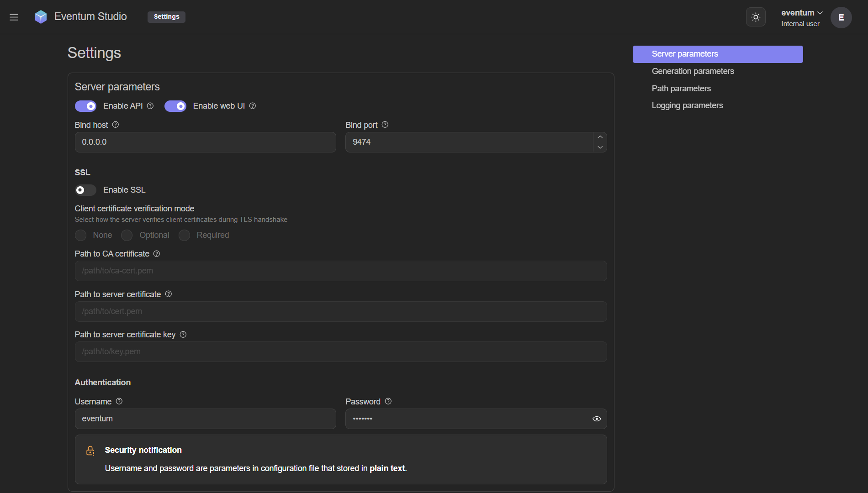Image resolution: width=868 pixels, height=493 pixels.
Task: Open Path parameters section link
Action: (681, 89)
